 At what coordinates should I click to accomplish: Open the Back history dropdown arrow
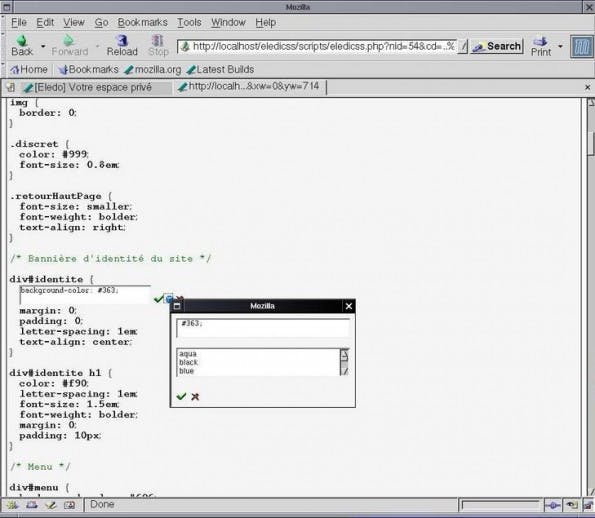tap(43, 46)
